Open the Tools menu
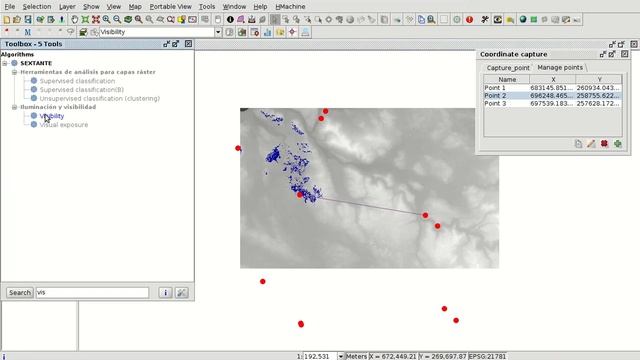This screenshot has width=640, height=360. point(207,7)
